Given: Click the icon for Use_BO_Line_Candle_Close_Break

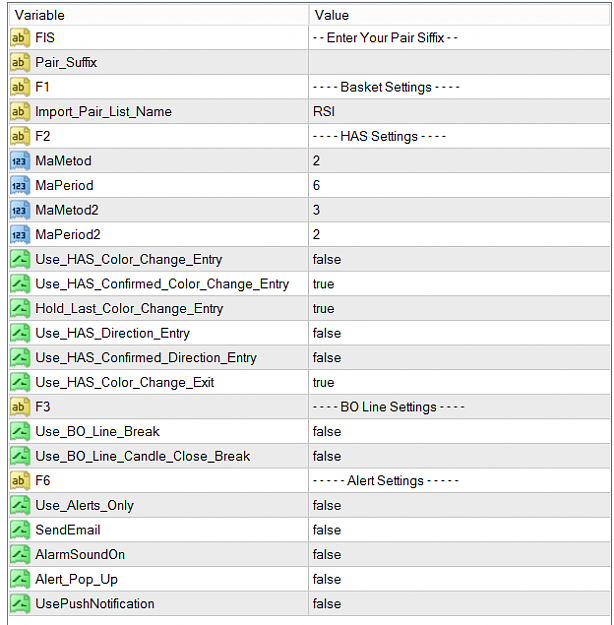Looking at the screenshot, I should coord(20,456).
